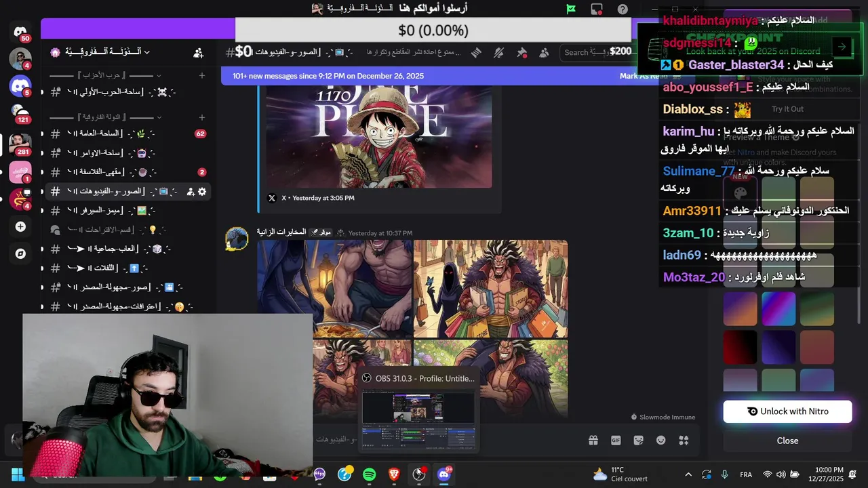
Task: Open Threads icon in channel header
Action: click(x=477, y=52)
